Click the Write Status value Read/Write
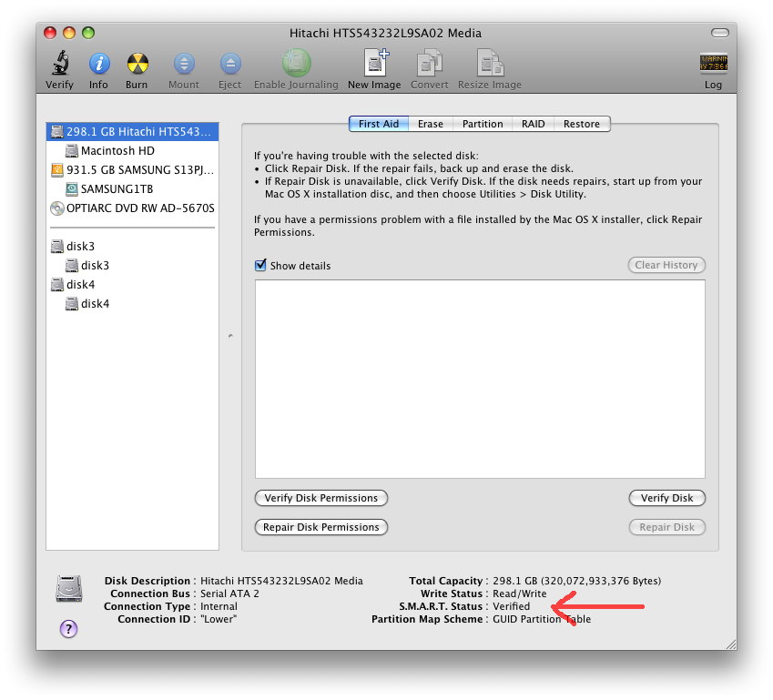The width and height of the screenshot is (773, 700). point(520,593)
